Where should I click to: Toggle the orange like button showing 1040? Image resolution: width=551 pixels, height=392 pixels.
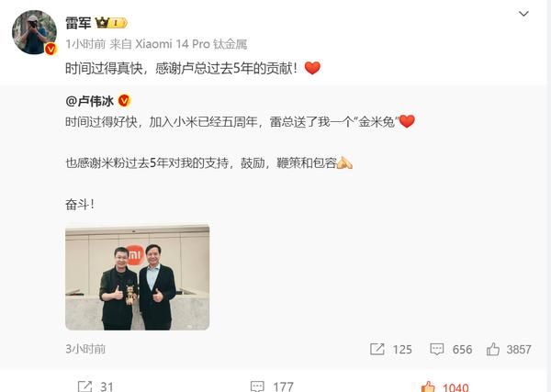[x=444, y=386]
